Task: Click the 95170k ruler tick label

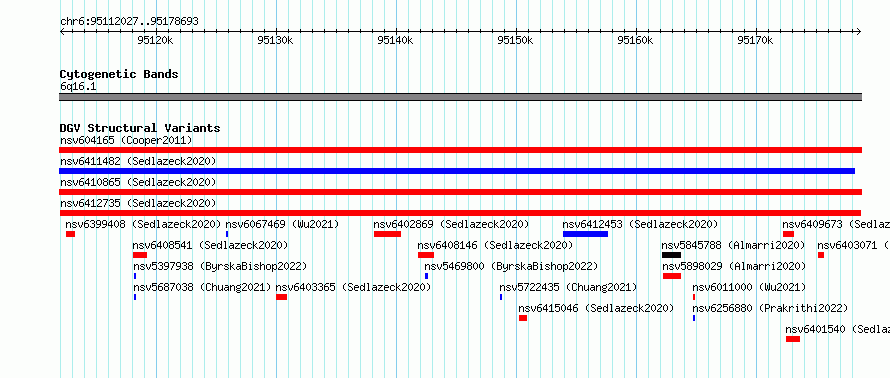Action: point(755,40)
